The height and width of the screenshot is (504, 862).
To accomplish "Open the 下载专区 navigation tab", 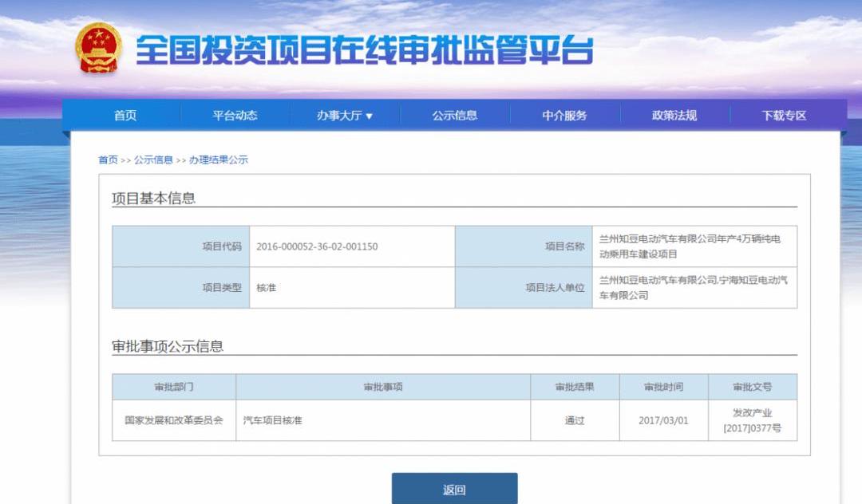I will click(785, 116).
